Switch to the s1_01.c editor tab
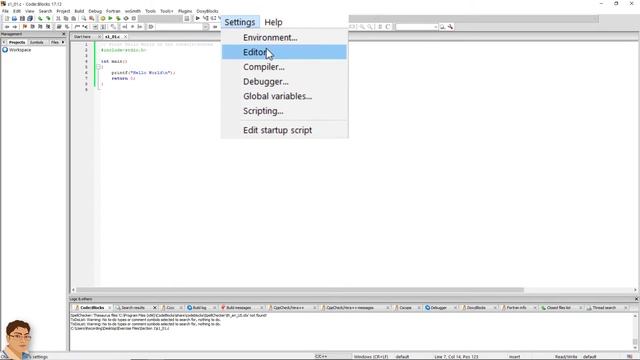This screenshot has width=640, height=360. coord(112,37)
